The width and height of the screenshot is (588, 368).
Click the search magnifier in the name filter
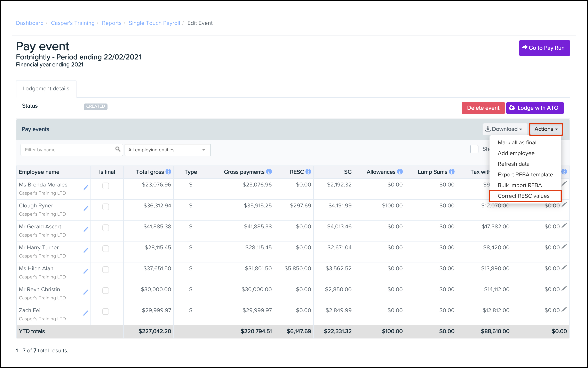tap(118, 149)
